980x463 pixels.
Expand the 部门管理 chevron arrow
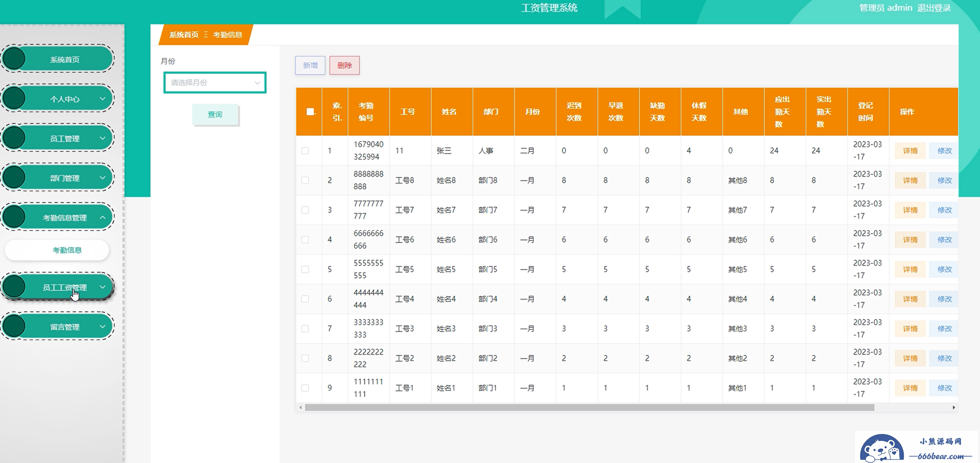(102, 178)
